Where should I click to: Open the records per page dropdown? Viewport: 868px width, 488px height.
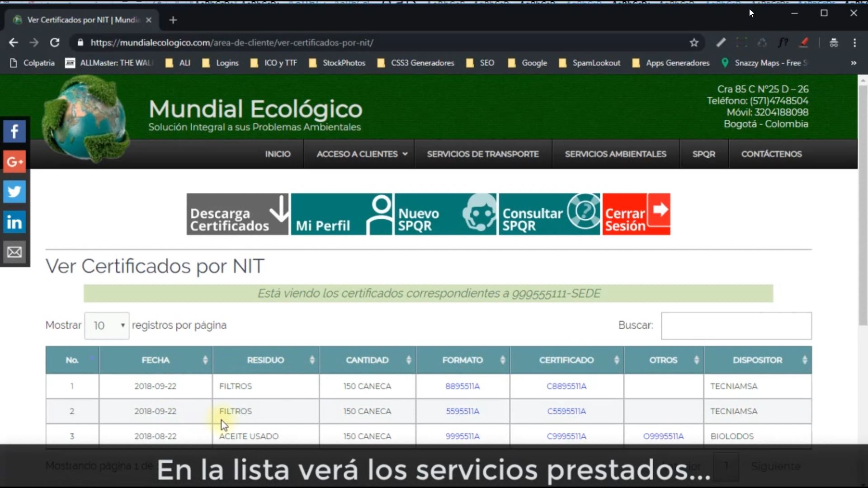(107, 325)
